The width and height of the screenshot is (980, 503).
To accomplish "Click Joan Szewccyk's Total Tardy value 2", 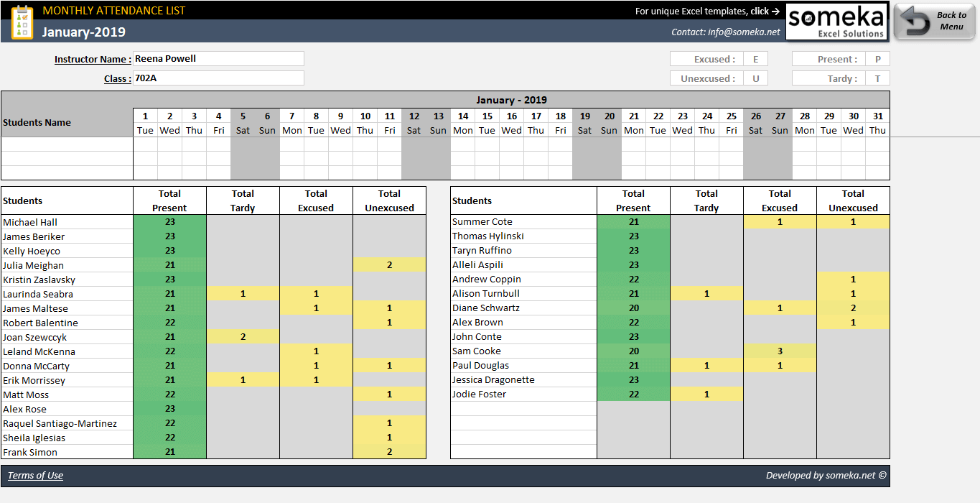I will pyautogui.click(x=243, y=337).
